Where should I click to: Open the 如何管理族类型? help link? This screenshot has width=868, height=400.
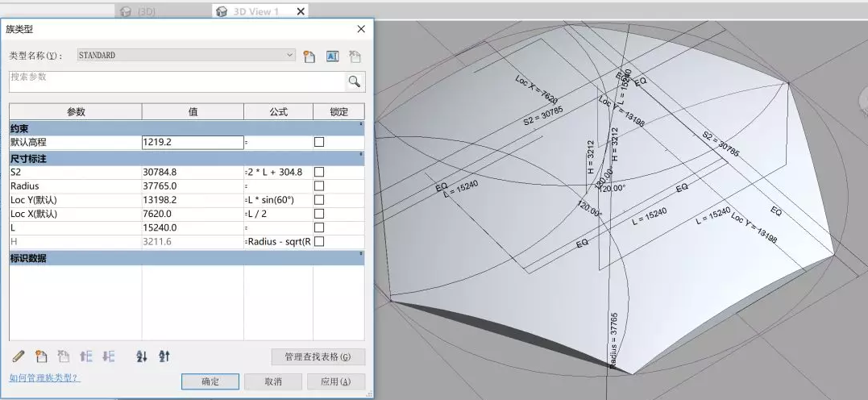pyautogui.click(x=44, y=378)
